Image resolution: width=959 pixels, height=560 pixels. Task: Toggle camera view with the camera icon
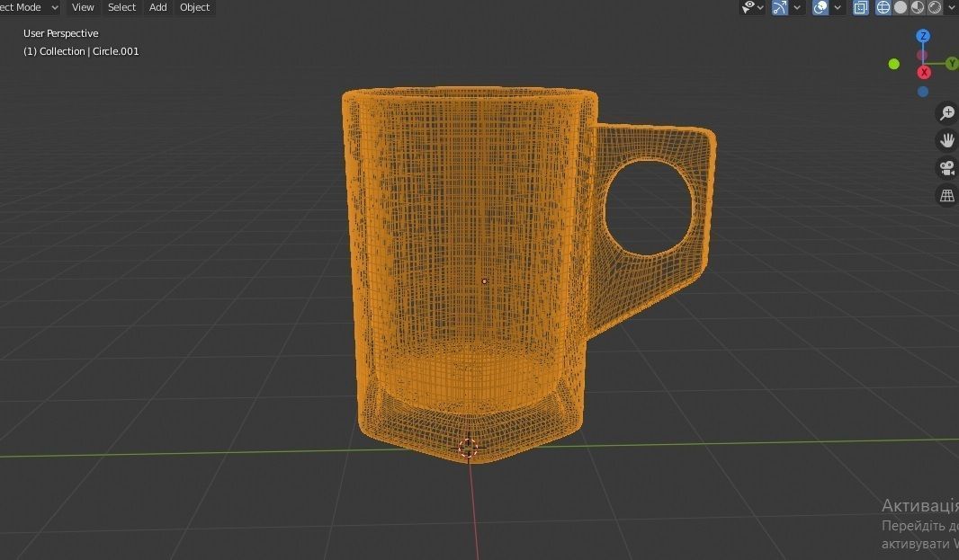(x=947, y=168)
